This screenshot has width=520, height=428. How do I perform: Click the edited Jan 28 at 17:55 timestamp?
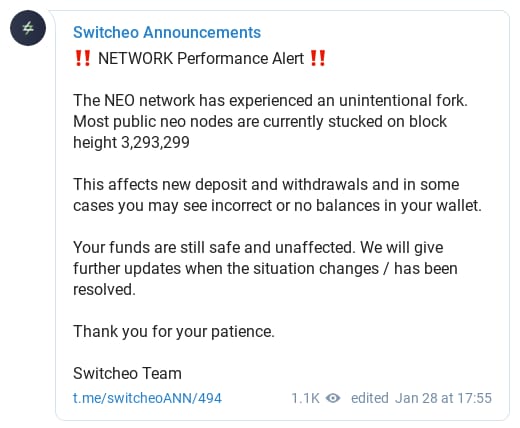click(421, 398)
